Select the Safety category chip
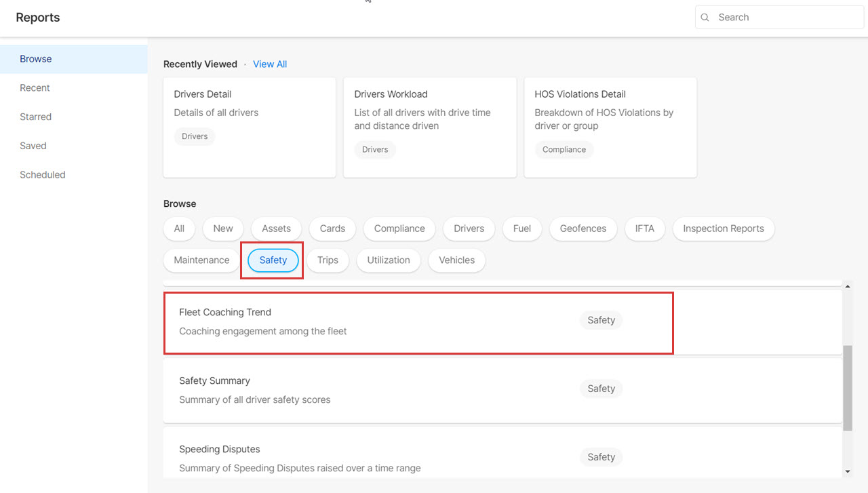This screenshot has width=868, height=493. (x=273, y=260)
